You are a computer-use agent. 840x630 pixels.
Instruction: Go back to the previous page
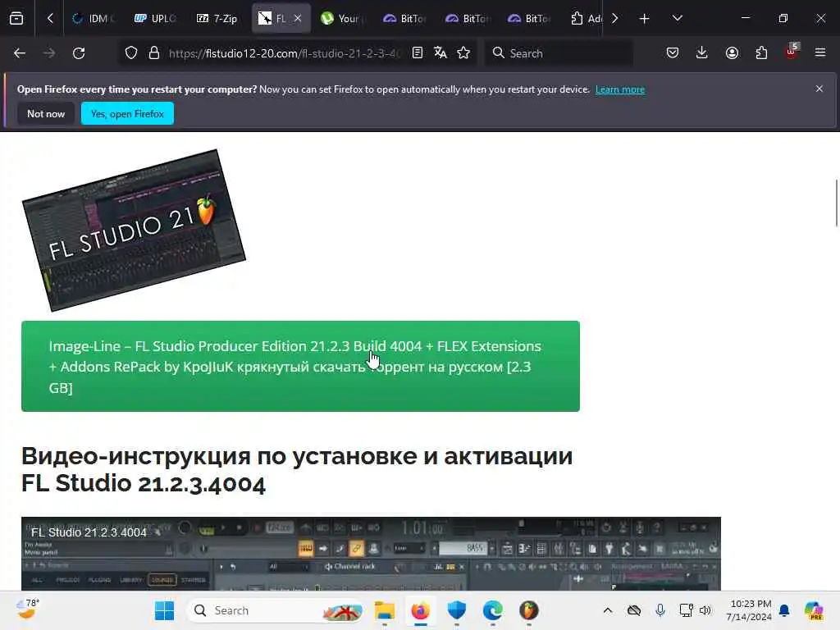(x=20, y=53)
